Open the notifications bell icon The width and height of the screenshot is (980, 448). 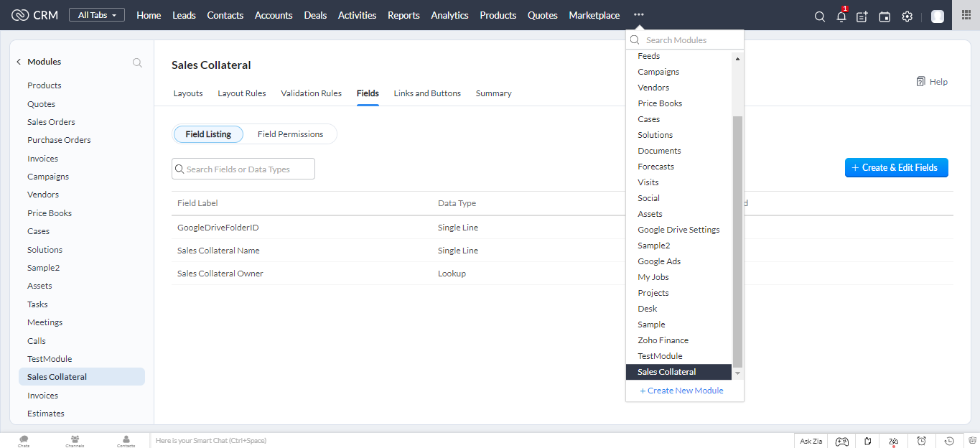click(x=841, y=17)
